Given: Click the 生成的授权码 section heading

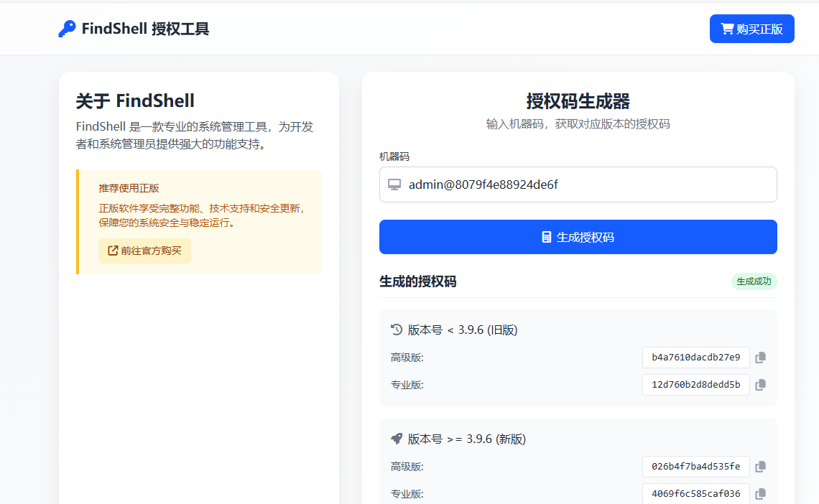Looking at the screenshot, I should click(x=418, y=281).
